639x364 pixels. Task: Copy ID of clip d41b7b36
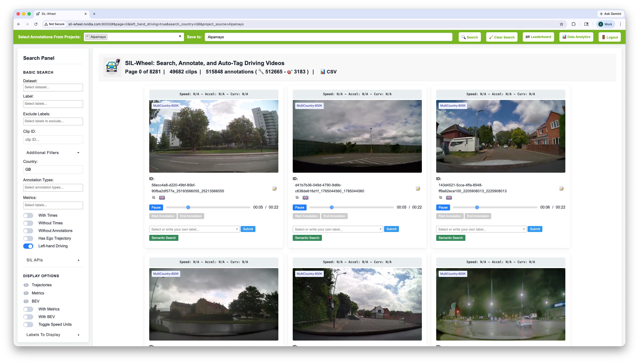click(297, 198)
